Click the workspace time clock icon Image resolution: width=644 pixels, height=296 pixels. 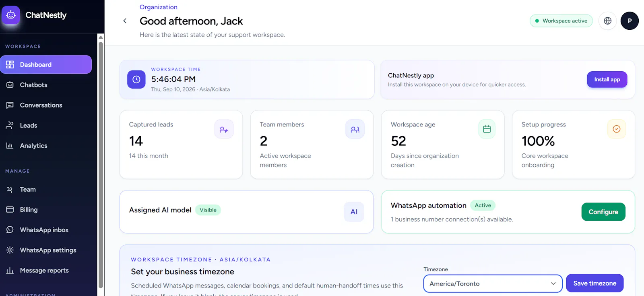coord(136,79)
